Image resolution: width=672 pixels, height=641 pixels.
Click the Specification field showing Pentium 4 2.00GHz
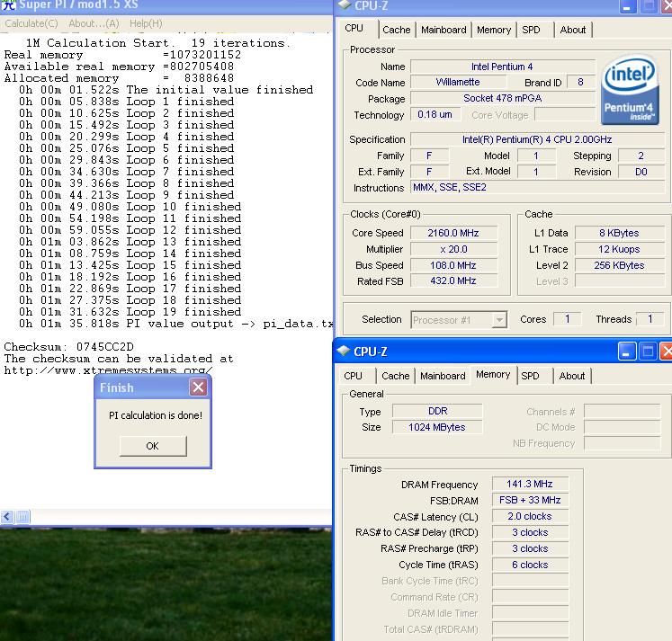537,139
